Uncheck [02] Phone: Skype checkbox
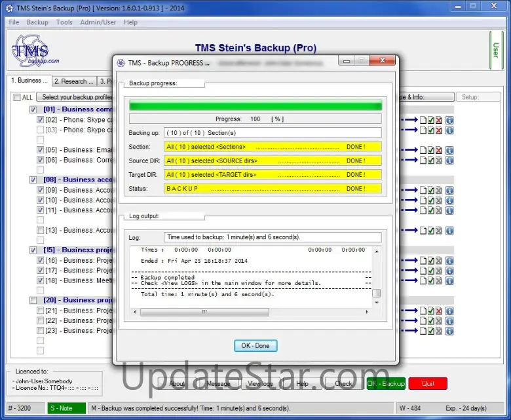This screenshot has width=511, height=420. [40, 120]
